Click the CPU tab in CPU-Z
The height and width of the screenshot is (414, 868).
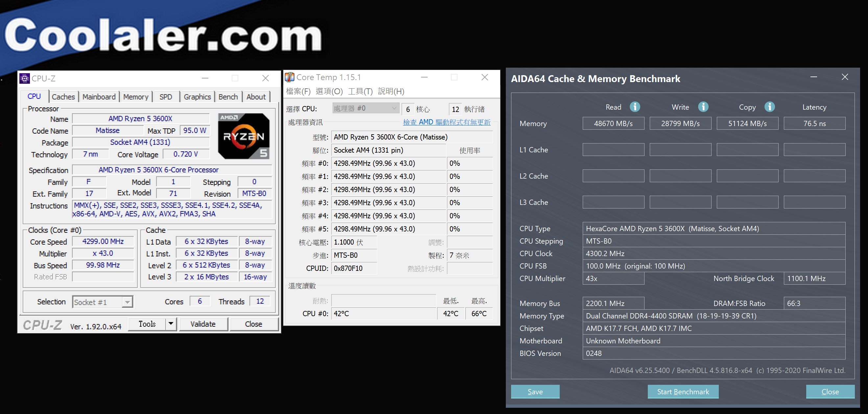(x=32, y=97)
